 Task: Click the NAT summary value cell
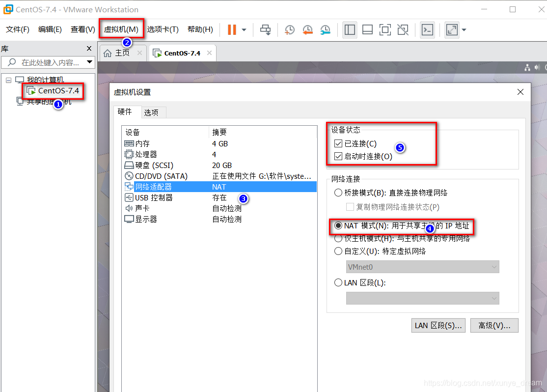219,187
